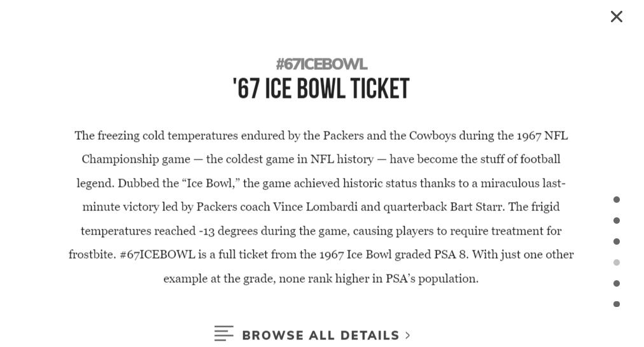Click the list icon beside Browse All Details
This screenshot has width=644, height=347.
coord(223,334)
